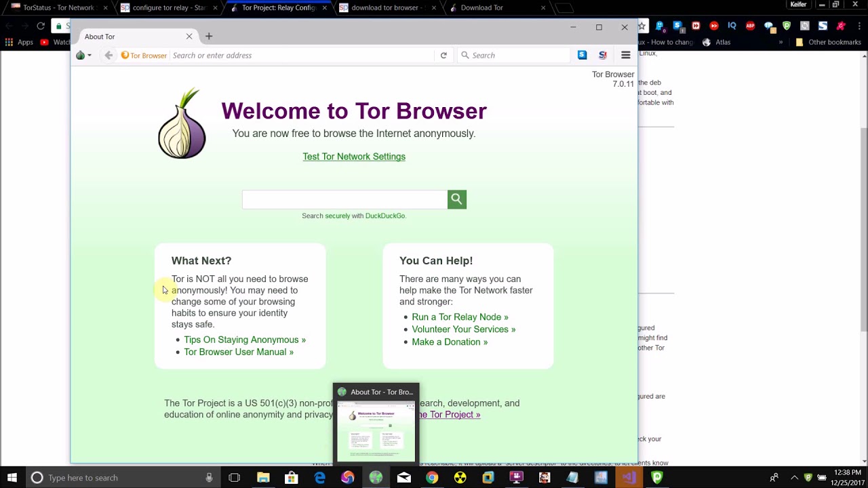The height and width of the screenshot is (488, 868).
Task: Click the IQ extension icon in Chrome
Action: tap(732, 26)
